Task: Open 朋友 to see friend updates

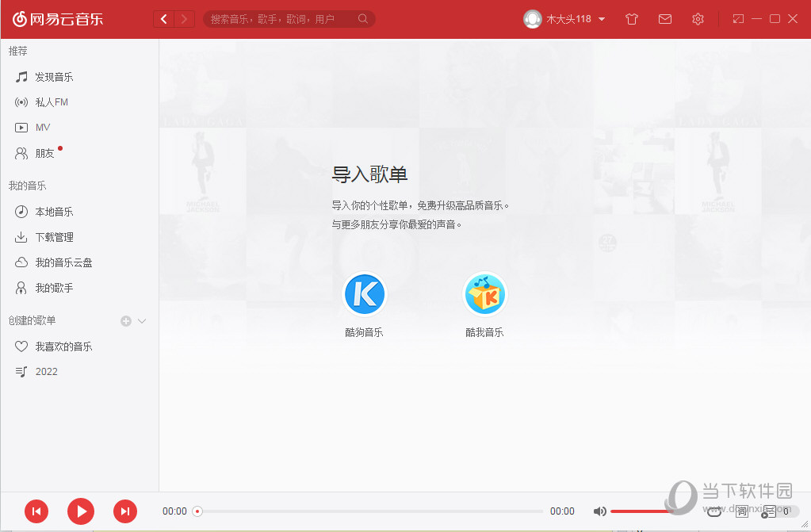Action: click(46, 153)
